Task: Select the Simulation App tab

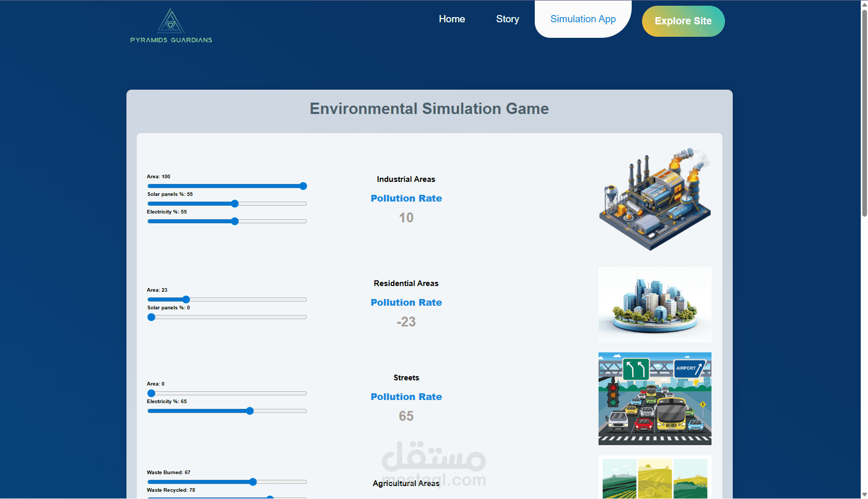Action: click(583, 19)
